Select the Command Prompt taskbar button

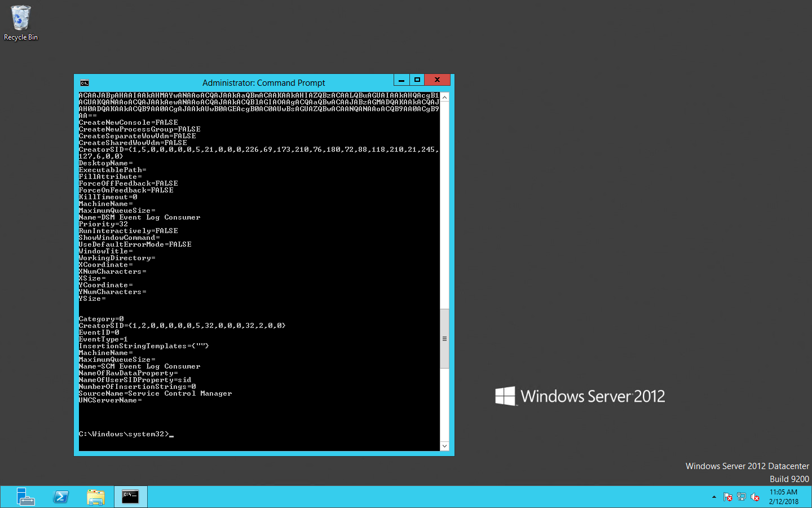[130, 497]
